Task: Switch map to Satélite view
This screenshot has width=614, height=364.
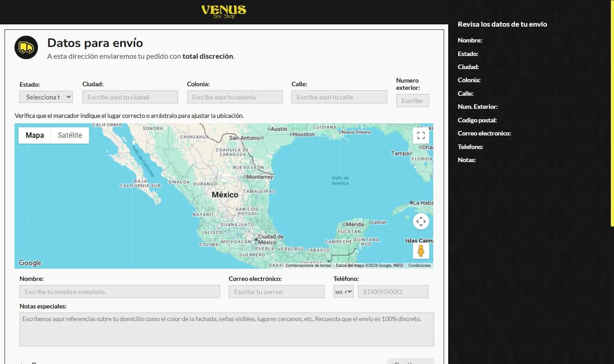Action: pos(70,135)
